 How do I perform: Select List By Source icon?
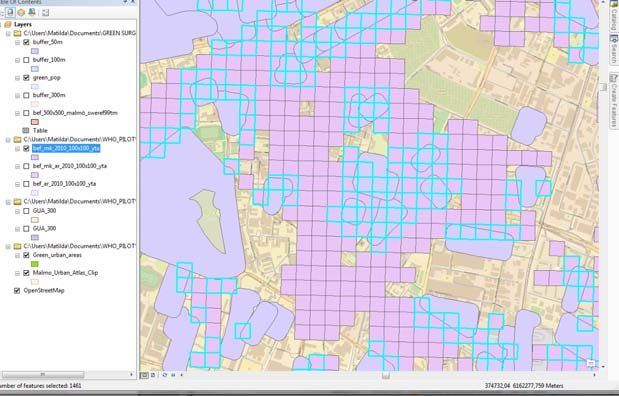[21, 13]
